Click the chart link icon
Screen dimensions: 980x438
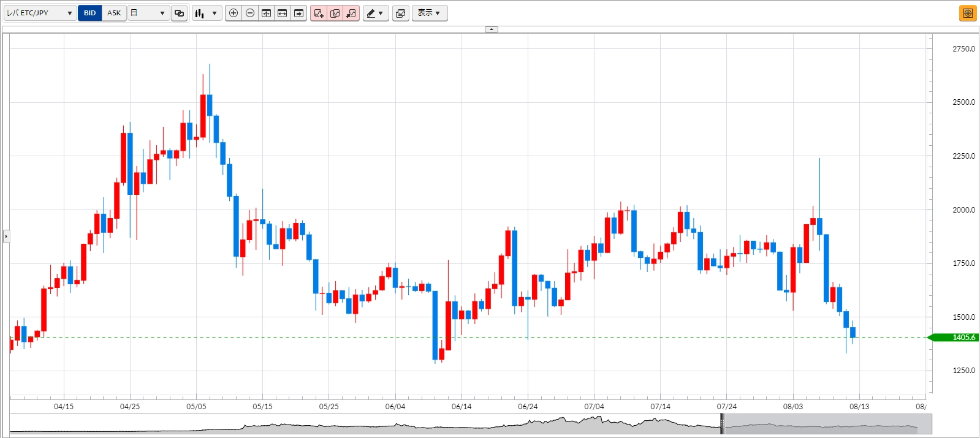(x=179, y=13)
